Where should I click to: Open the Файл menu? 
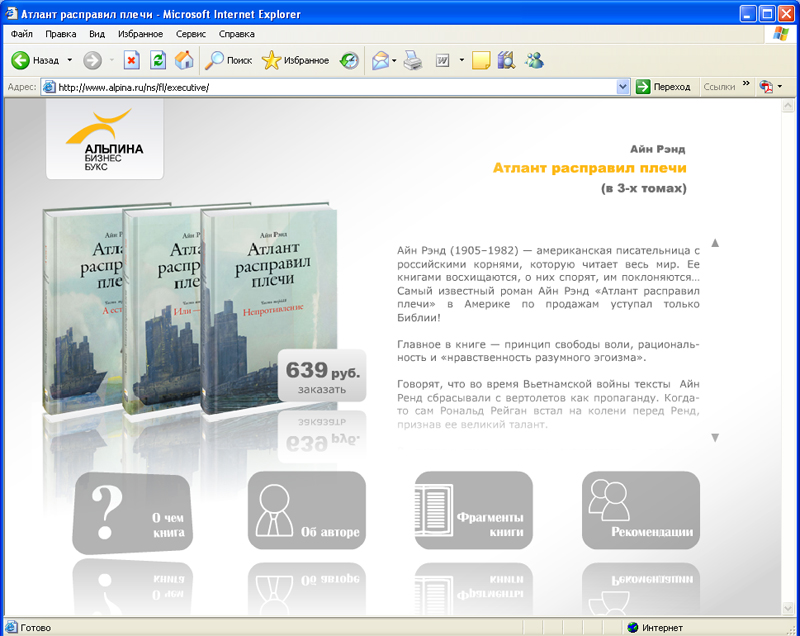tap(21, 34)
